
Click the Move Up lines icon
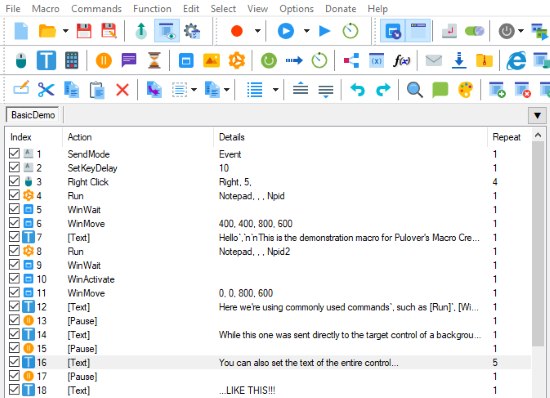pos(300,89)
